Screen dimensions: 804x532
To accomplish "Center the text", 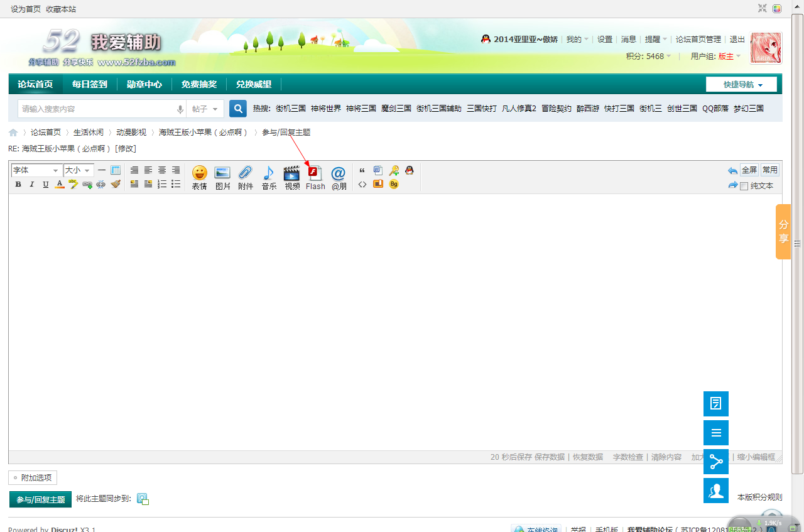I will coord(162,170).
